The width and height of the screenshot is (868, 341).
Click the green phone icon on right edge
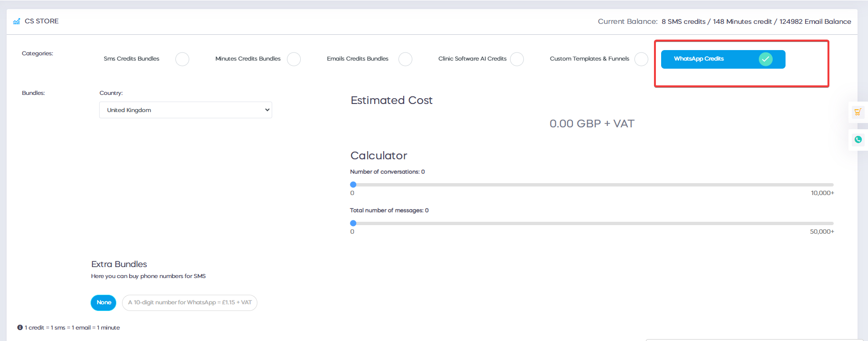858,140
